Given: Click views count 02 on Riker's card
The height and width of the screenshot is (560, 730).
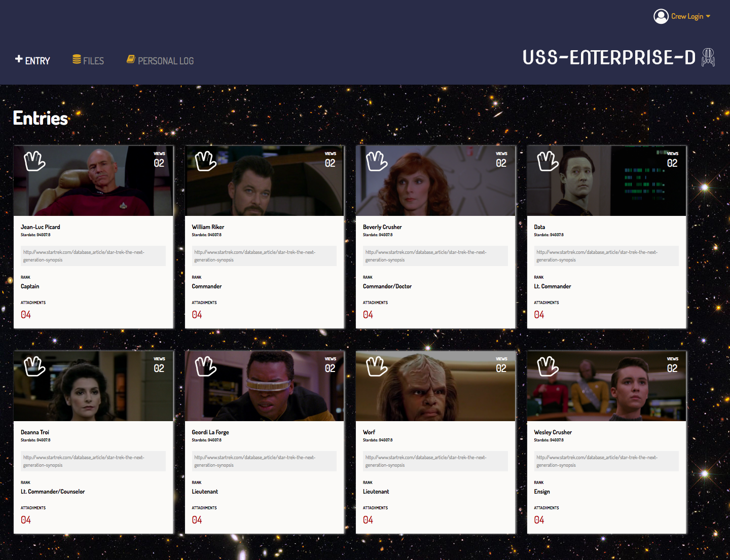Looking at the screenshot, I should (x=330, y=163).
